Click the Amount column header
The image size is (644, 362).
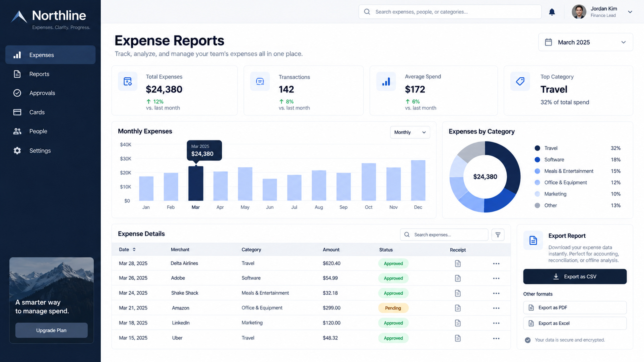point(331,250)
